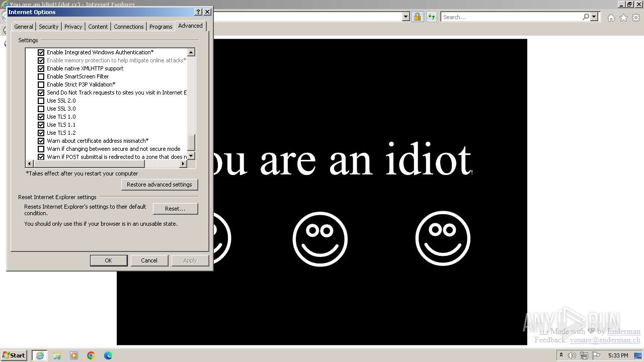Viewport: 644px width, 362px height.
Task: Launch Google Chrome from the taskbar
Action: pyautogui.click(x=91, y=355)
